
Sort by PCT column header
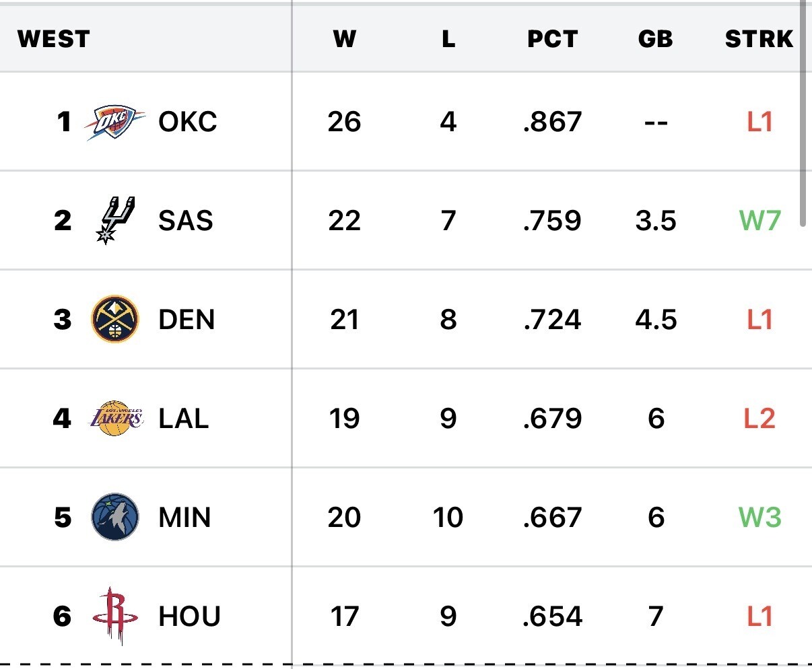[552, 39]
